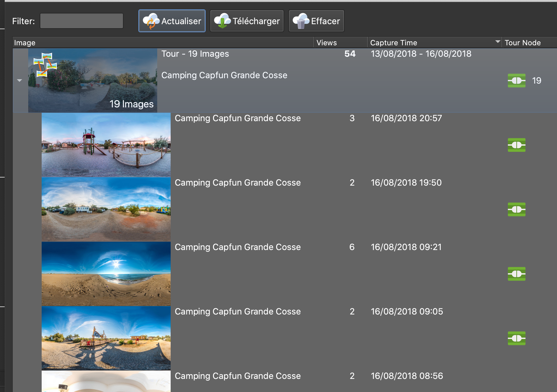Click the '19 Images' overlay label on thumbnail
Image resolution: width=557 pixels, height=392 pixels.
131,104
